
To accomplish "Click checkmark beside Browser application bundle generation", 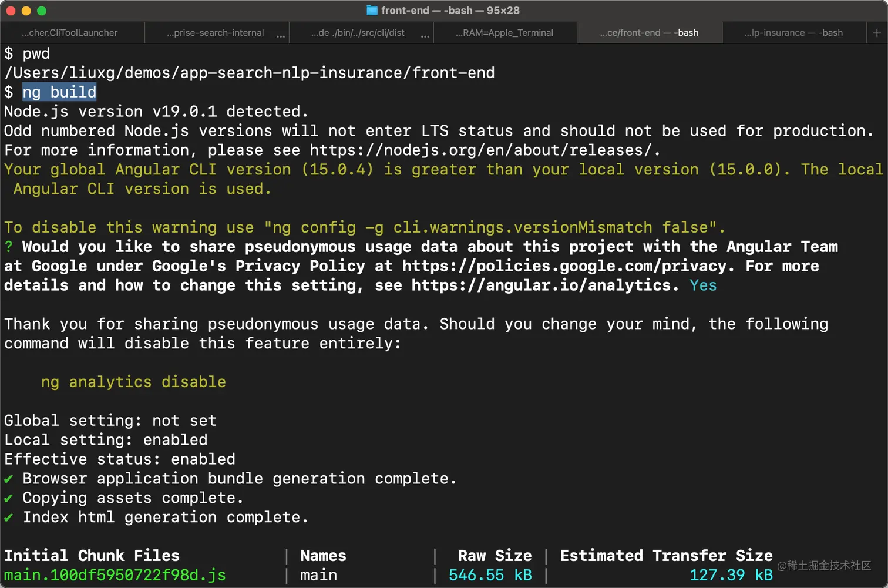I will (9, 479).
